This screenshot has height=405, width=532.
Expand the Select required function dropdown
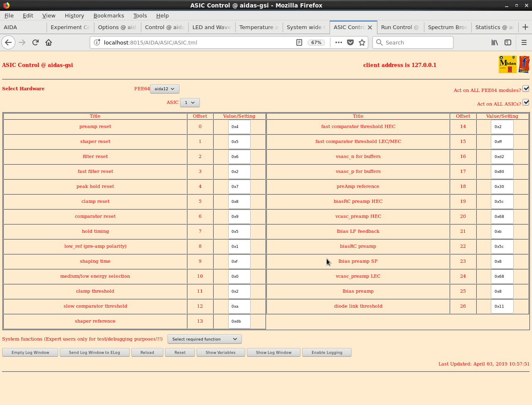[204, 339]
